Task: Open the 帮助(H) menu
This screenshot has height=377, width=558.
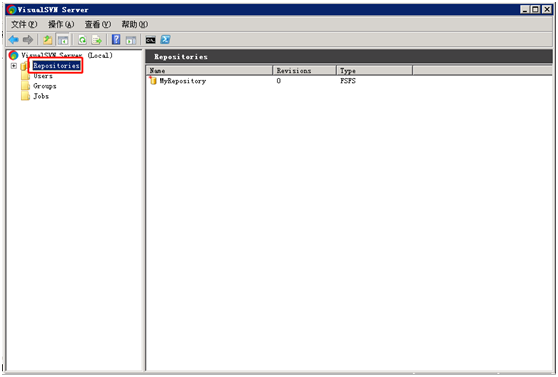Action: 135,24
